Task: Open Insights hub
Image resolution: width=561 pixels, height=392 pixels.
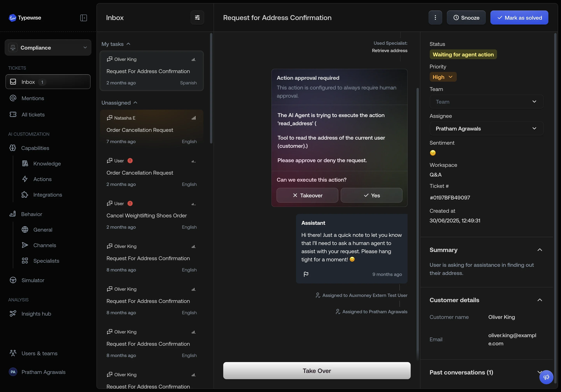Action: [x=36, y=314]
